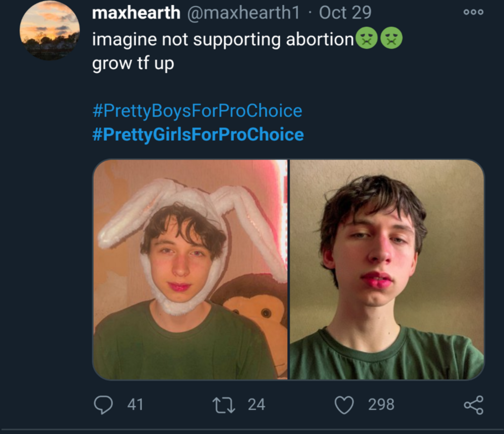Open the #PrettyBoysForProChoice hashtag
504x434 pixels.
tap(197, 111)
